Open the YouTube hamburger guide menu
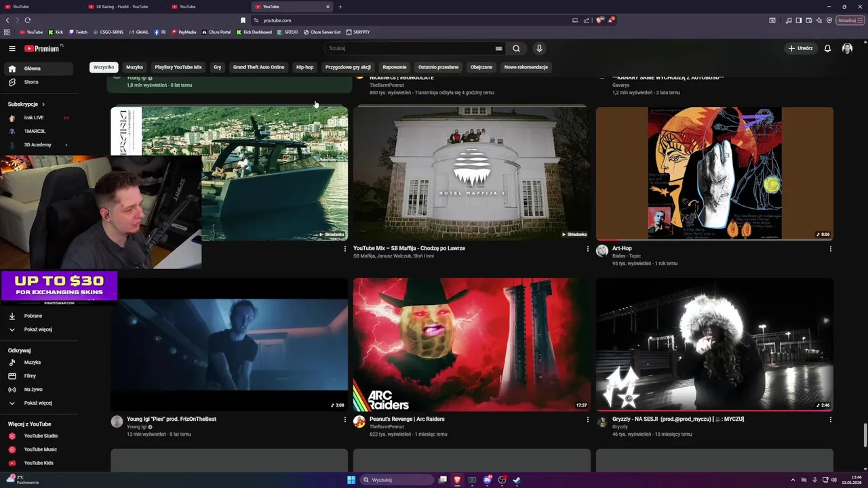868x488 pixels. tap(12, 48)
